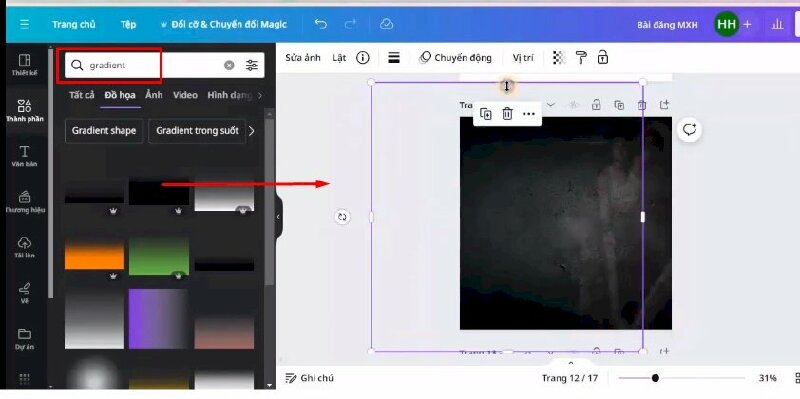Click the 31% zoom value
Image resolution: width=800 pixels, height=399 pixels.
click(x=767, y=378)
